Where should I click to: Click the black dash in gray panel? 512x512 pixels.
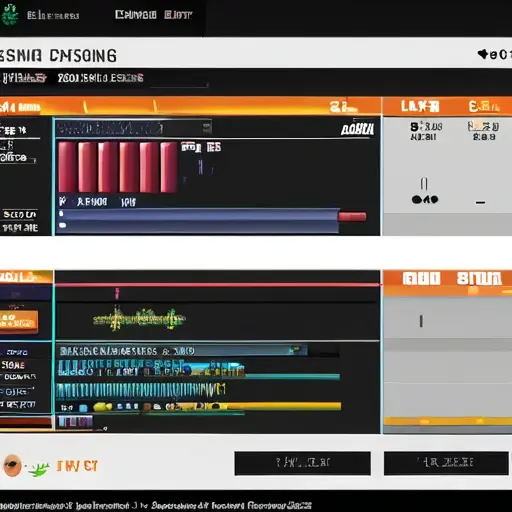480,202
